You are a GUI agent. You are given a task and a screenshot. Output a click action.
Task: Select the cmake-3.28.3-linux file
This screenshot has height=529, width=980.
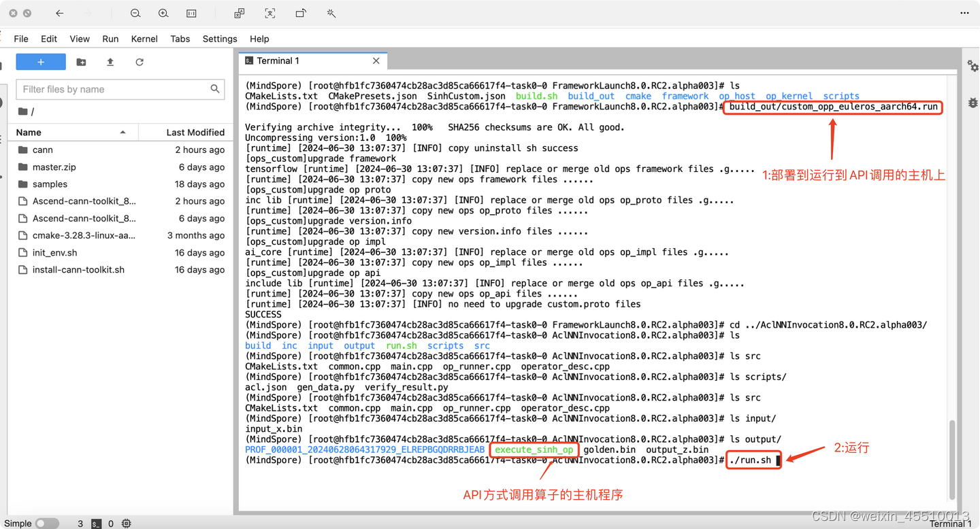click(x=120, y=235)
